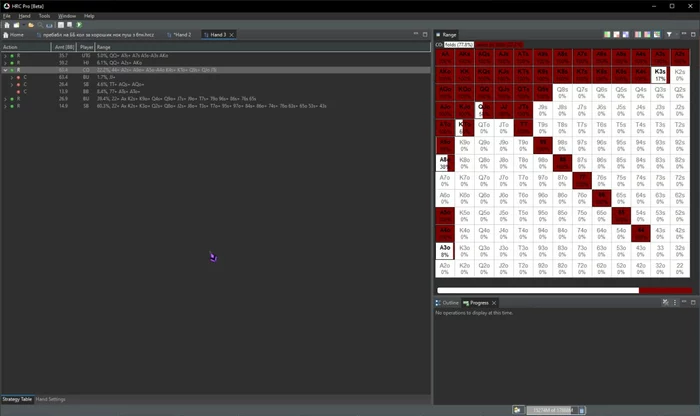Click the Range panel tab

pyautogui.click(x=446, y=34)
